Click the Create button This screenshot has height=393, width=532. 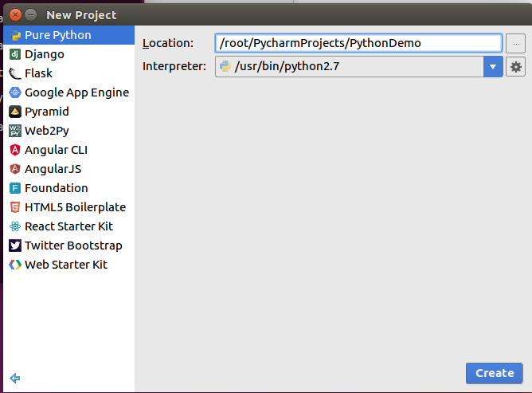tap(495, 373)
